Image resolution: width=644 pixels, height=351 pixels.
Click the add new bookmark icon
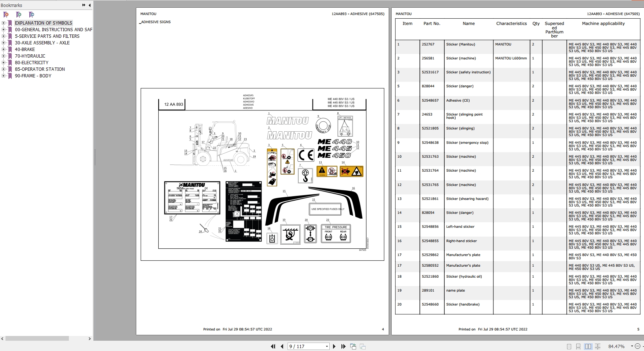19,15
